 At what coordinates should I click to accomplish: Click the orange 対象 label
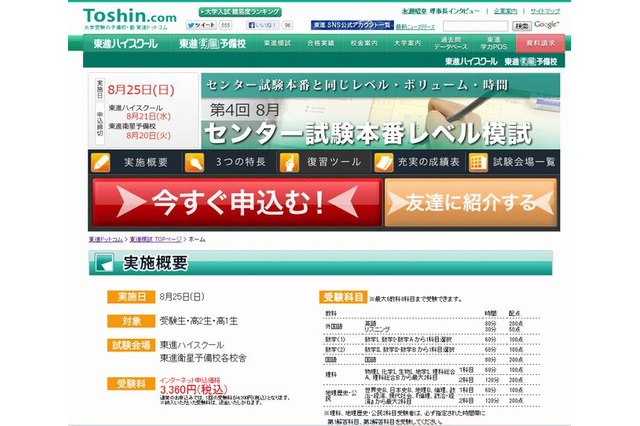coord(131,321)
